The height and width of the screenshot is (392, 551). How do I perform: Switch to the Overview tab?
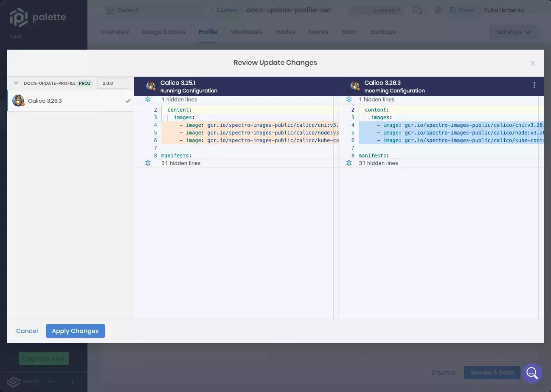point(115,32)
